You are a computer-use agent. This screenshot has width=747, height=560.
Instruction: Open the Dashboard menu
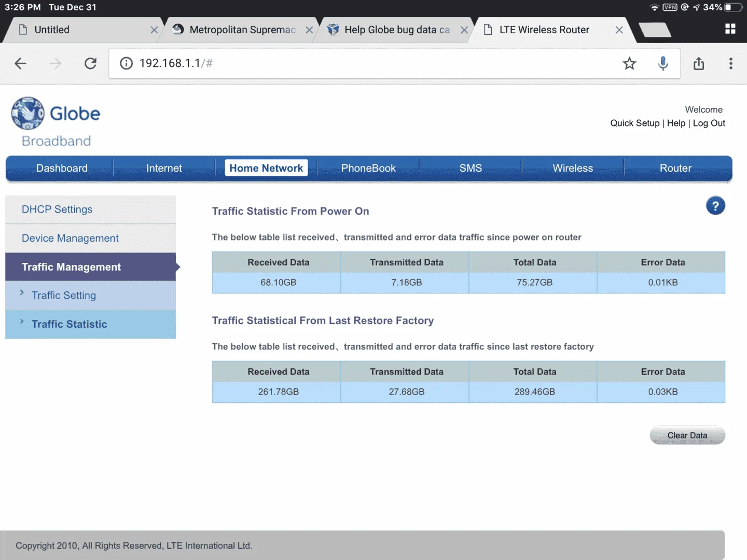click(x=62, y=168)
